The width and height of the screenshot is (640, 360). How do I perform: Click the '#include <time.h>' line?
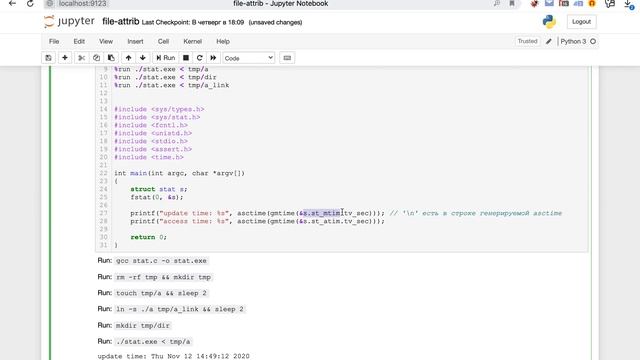149,157
